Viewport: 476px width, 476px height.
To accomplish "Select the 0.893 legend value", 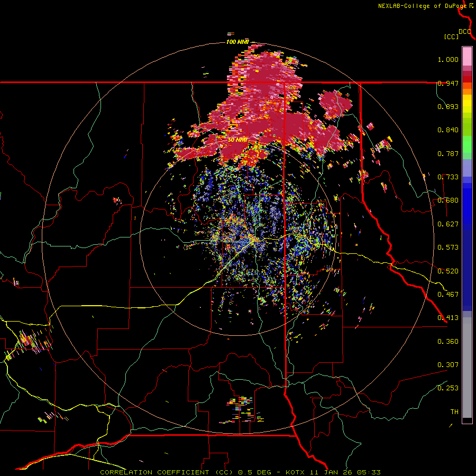I will coord(448,106).
